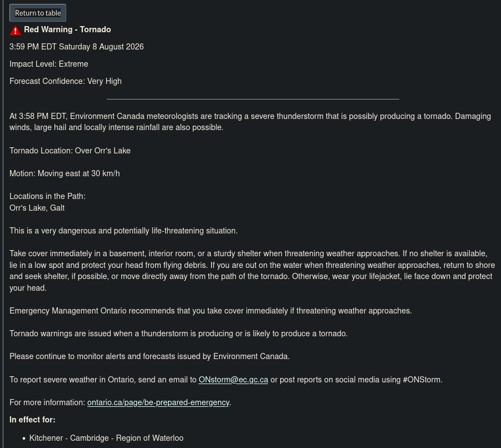This screenshot has height=448, width=501.
Task: Click the life-threatening situation sentence
Action: coord(123,231)
